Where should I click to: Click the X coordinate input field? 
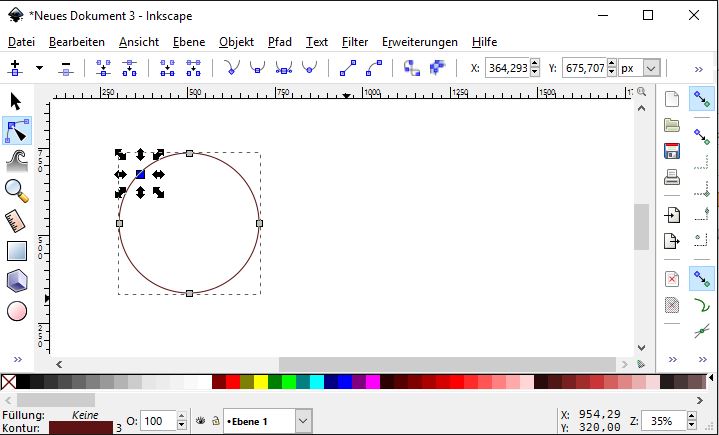point(506,68)
